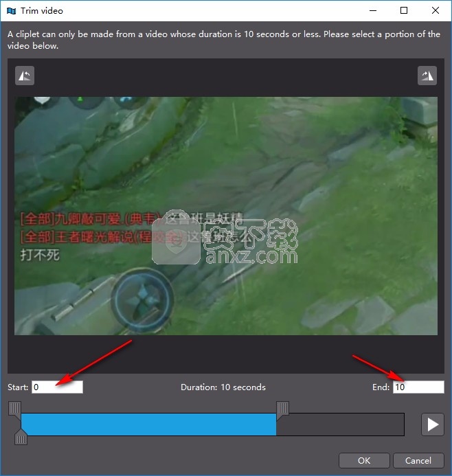Image resolution: width=452 pixels, height=476 pixels.
Task: Minimize the Trim video window
Action: 373,10
